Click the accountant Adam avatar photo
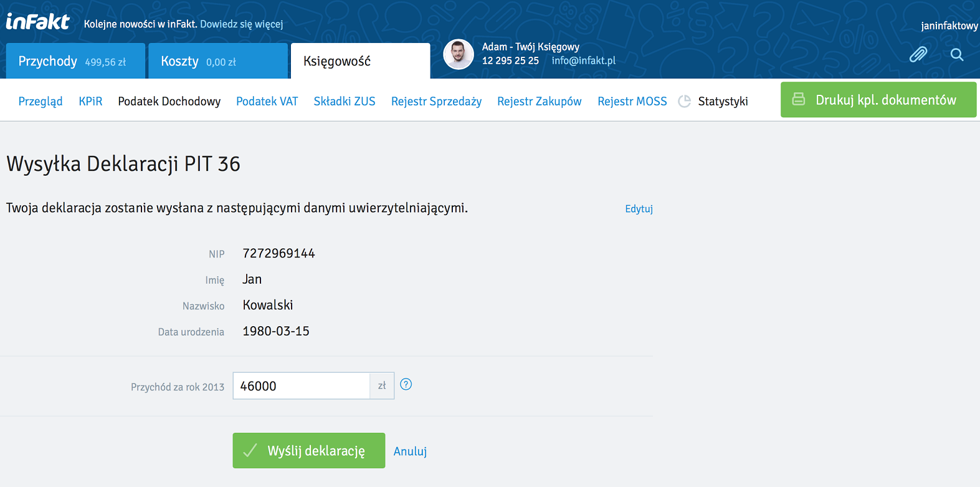This screenshot has width=980, height=487. pos(459,55)
